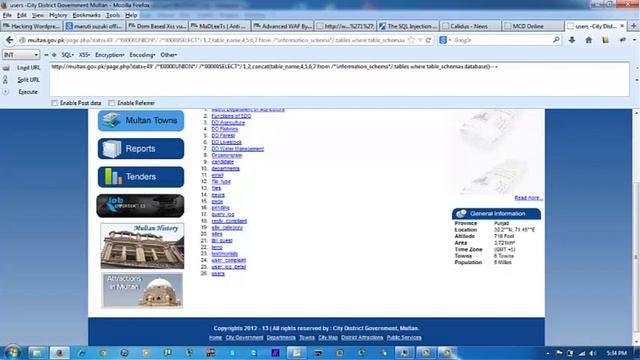Expand the Other dropdown menu
The width and height of the screenshot is (640, 360).
point(169,55)
